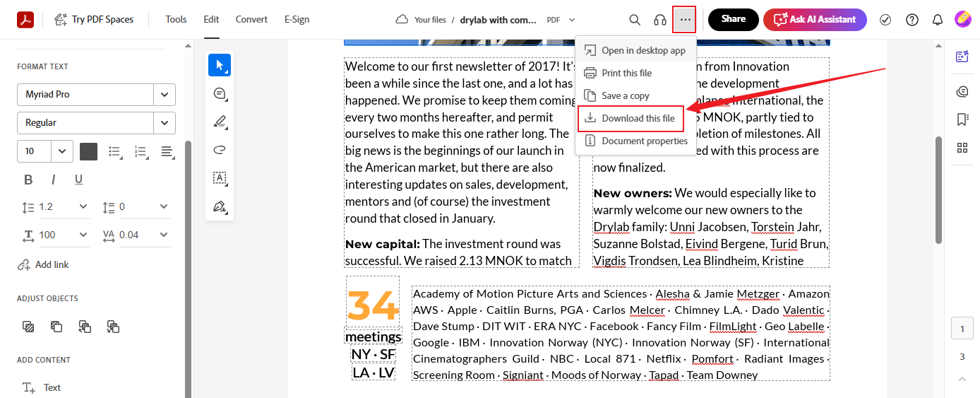
Task: Select the Highlight tool
Action: click(x=220, y=122)
